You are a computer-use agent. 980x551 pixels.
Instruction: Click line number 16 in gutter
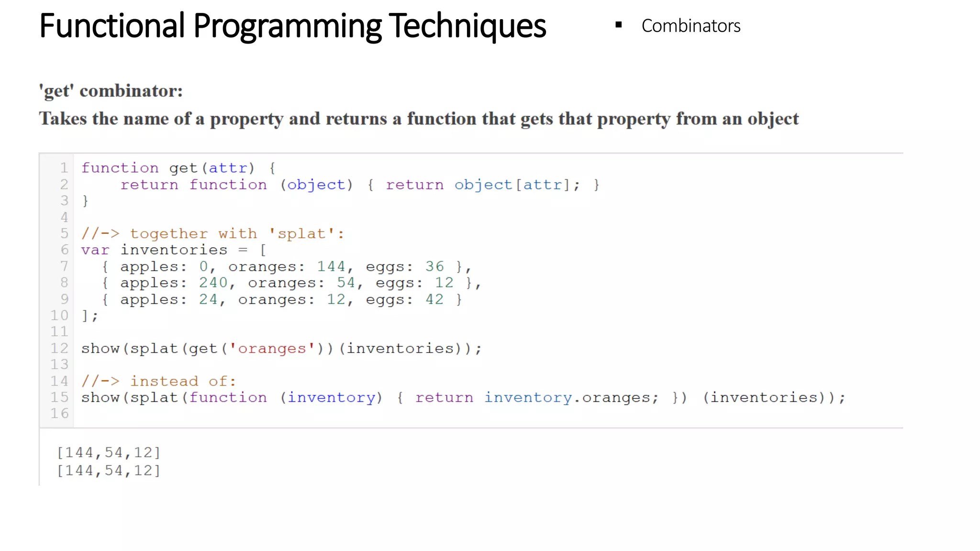coord(60,414)
